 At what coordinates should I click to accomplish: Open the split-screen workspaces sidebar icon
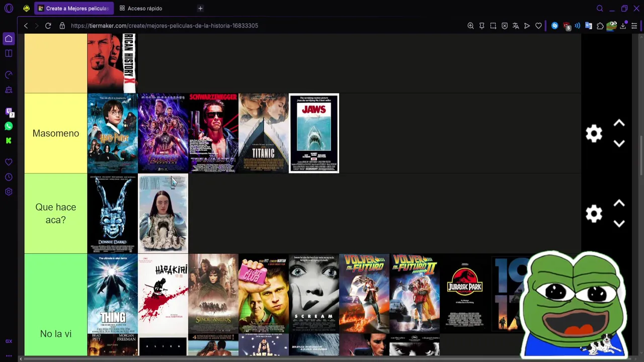[x=9, y=53]
